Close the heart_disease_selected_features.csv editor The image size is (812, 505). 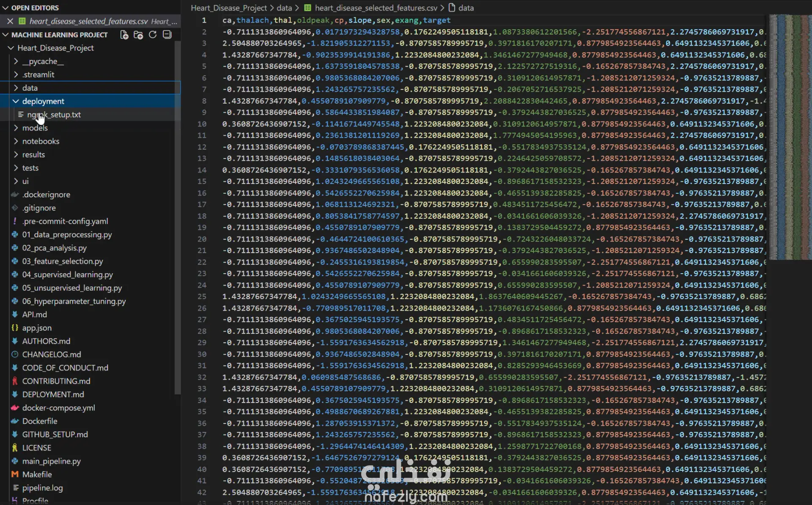(10, 21)
